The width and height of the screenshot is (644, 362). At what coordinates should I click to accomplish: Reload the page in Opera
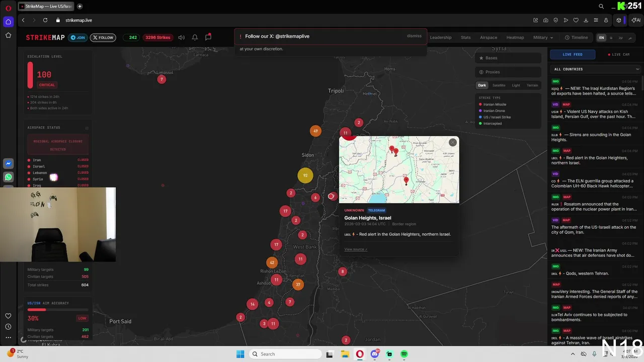pos(45,20)
